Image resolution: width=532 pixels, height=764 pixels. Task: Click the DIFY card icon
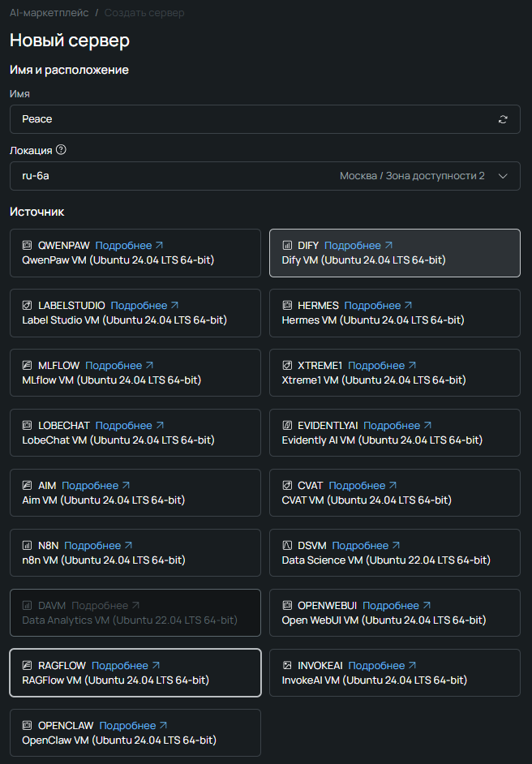pyautogui.click(x=287, y=246)
